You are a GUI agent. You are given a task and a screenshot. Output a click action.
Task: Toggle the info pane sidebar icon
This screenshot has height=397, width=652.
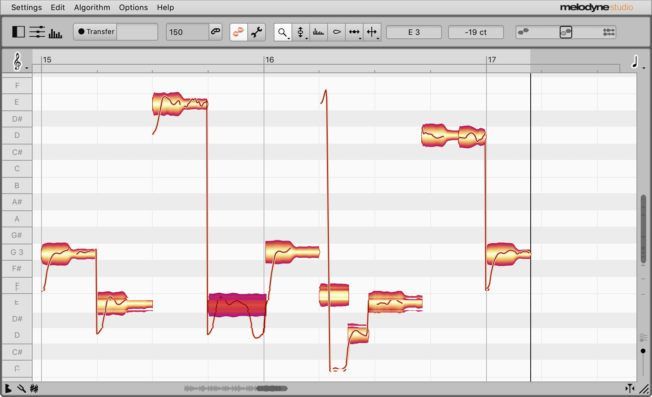click(x=18, y=32)
